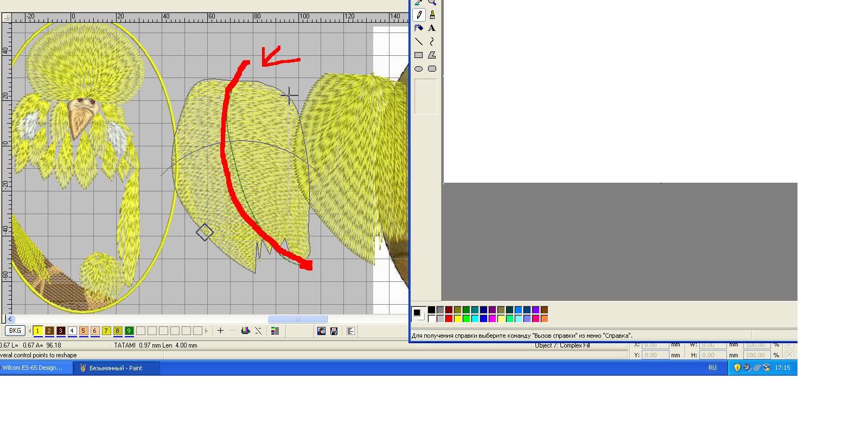Viewport: 868px width, 431px height.
Task: Pick black in the Paint palette
Action: point(431,310)
